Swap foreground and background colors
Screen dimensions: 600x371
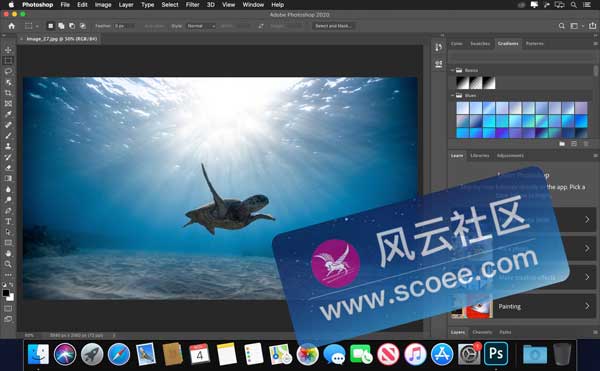coord(11,285)
